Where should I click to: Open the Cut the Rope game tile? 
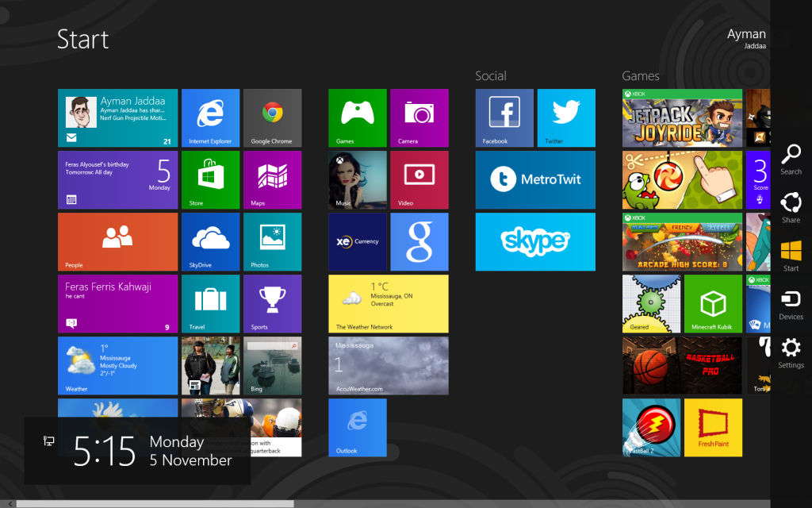click(x=682, y=180)
